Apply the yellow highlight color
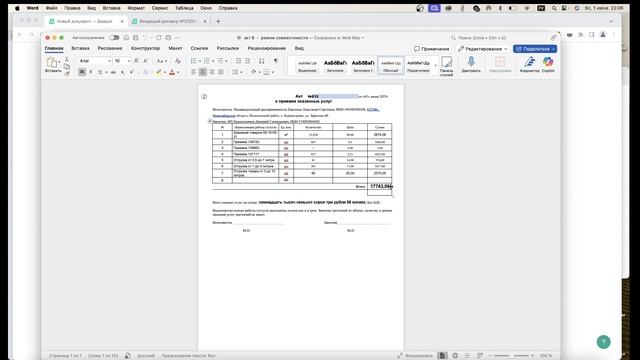Image resolution: width=640 pixels, height=360 pixels. (159, 72)
